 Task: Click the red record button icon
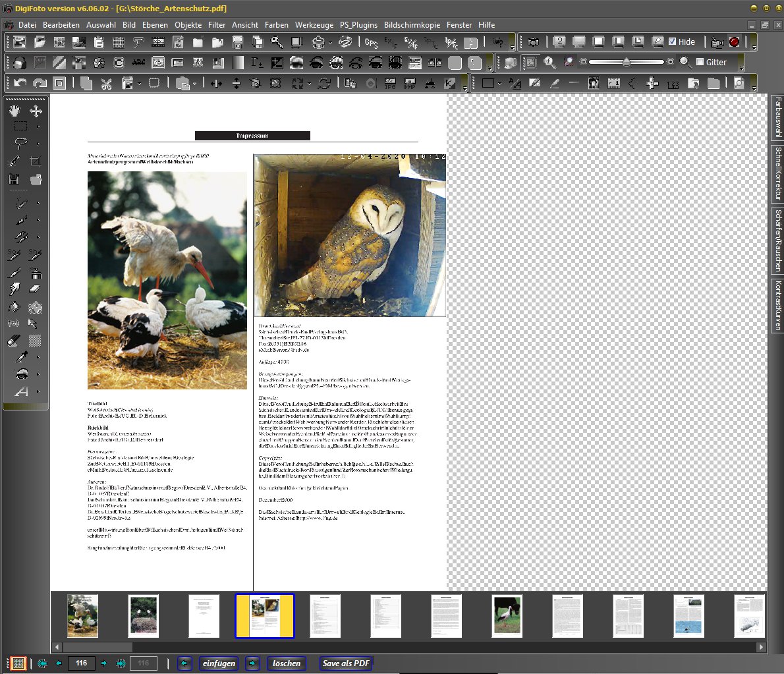[735, 42]
